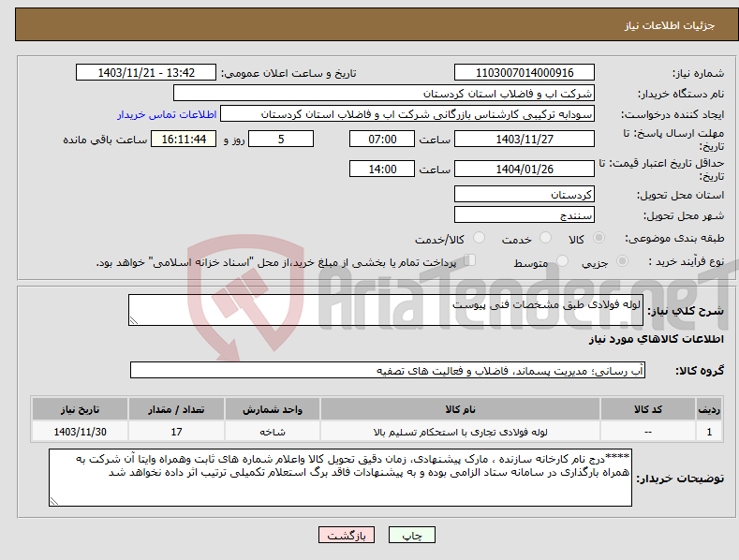Click the کد کالا column header

[648, 409]
